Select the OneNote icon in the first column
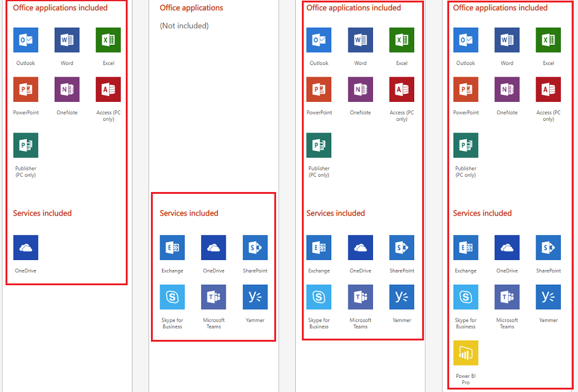The image size is (578, 392). tap(67, 89)
